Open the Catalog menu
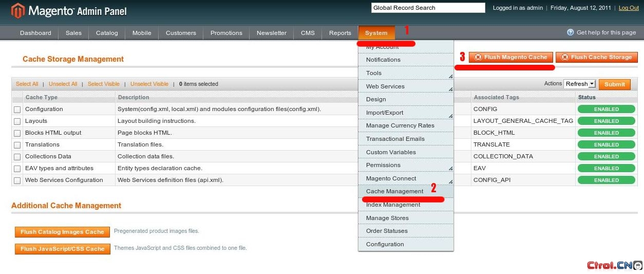644x274 pixels. click(x=107, y=33)
